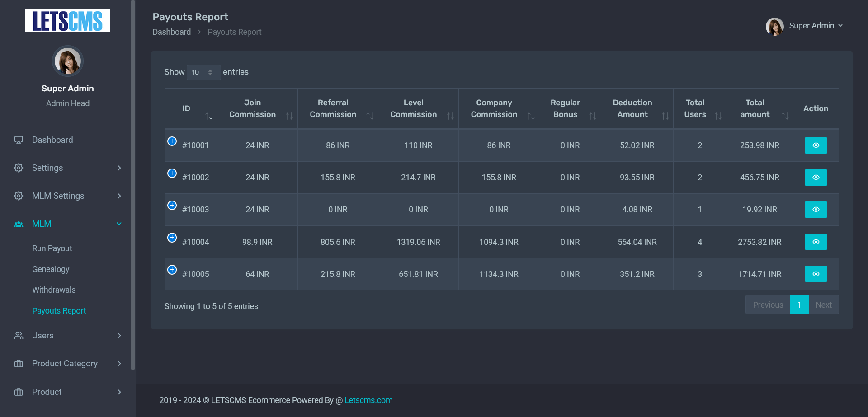This screenshot has width=868, height=417.
Task: Click the MLM group icon in sidebar
Action: [x=19, y=224]
